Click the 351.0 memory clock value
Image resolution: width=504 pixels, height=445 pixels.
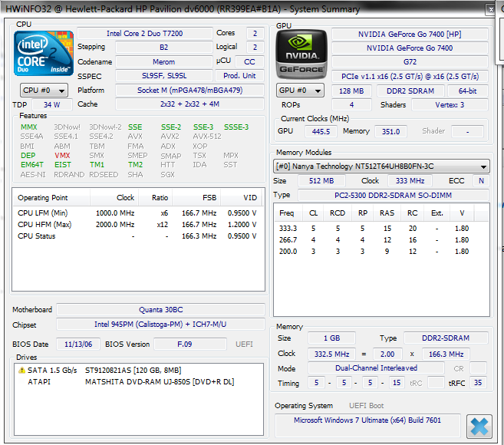[x=391, y=131]
